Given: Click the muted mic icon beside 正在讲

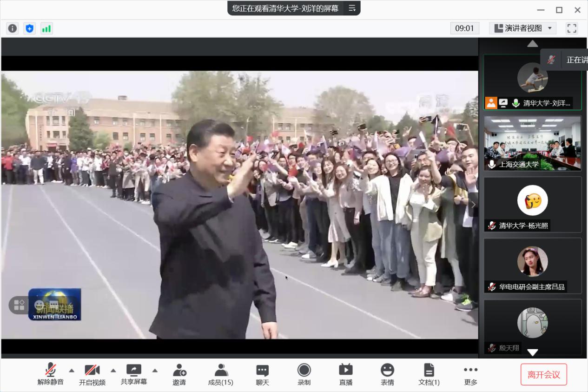Looking at the screenshot, I should point(551,60).
